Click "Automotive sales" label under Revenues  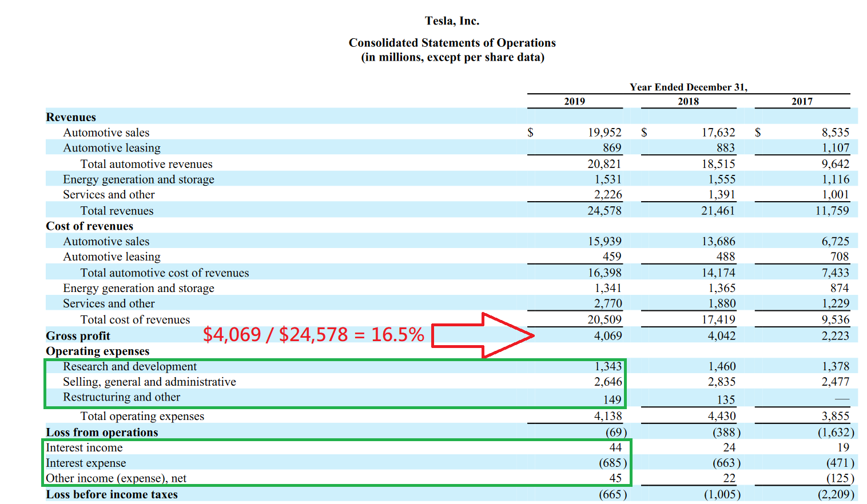[x=106, y=133]
